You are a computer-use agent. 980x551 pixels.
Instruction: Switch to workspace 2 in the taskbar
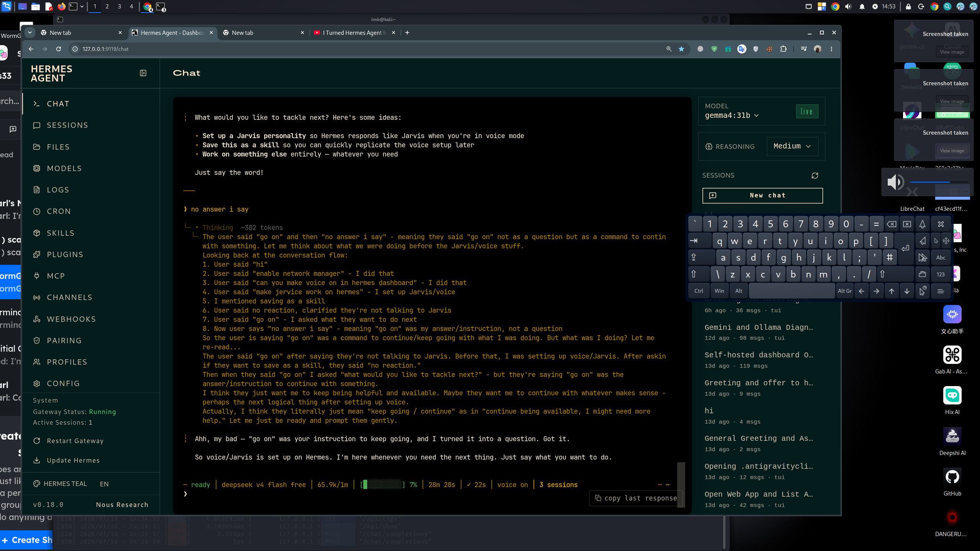pos(107,7)
